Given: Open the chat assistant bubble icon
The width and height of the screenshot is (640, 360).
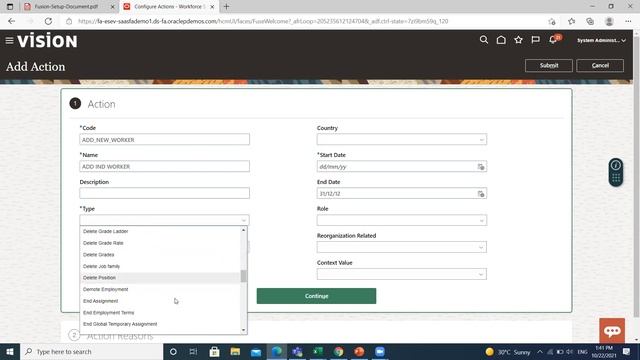Looking at the screenshot, I should click(612, 331).
